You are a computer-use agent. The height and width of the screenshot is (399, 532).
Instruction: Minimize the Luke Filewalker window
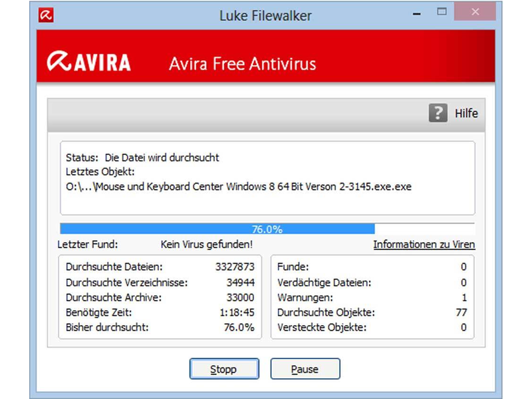pos(417,14)
